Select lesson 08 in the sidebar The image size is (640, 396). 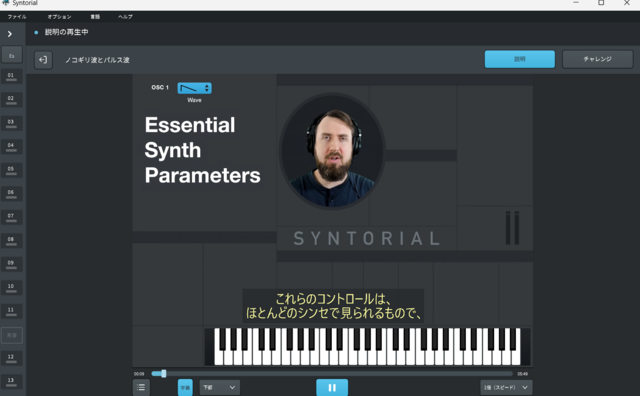click(x=11, y=240)
